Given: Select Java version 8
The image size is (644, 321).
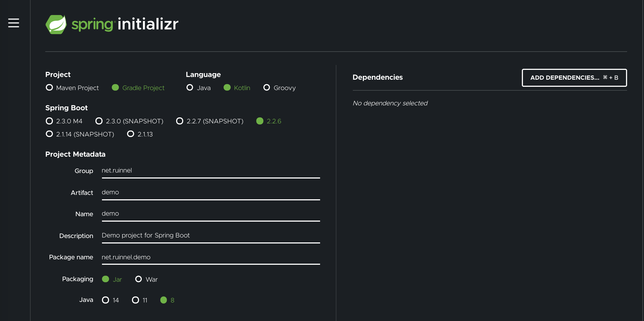Looking at the screenshot, I should pos(167,300).
